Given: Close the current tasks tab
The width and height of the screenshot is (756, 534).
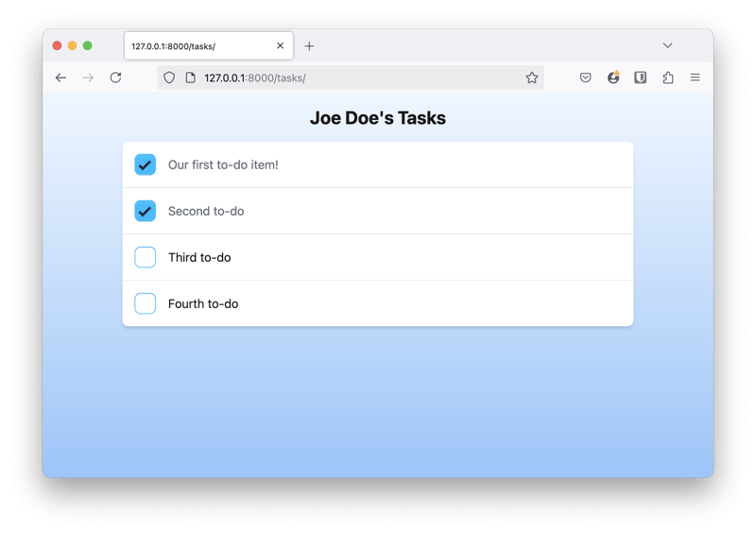Looking at the screenshot, I should 280,45.
